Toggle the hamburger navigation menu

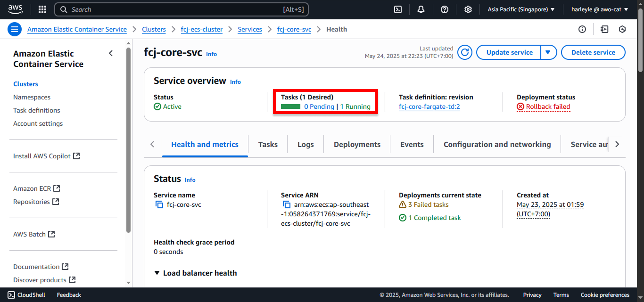pyautogui.click(x=15, y=29)
